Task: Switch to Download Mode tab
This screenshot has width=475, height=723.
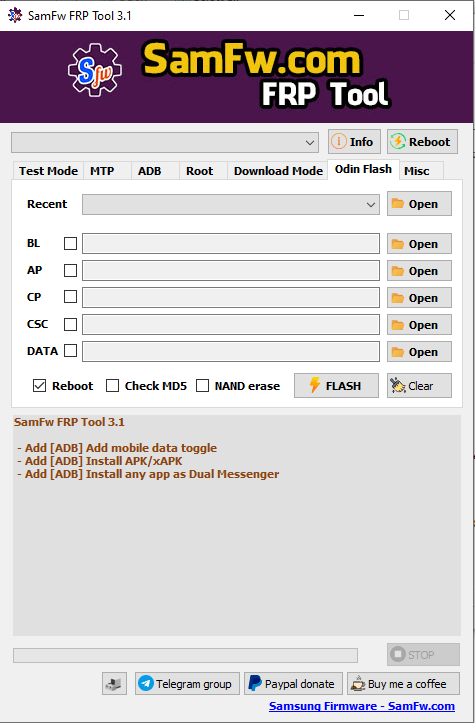Action: click(x=278, y=171)
